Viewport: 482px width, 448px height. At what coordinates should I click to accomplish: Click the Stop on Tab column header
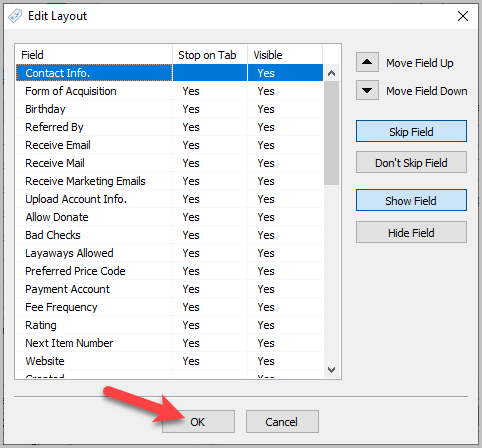(210, 55)
